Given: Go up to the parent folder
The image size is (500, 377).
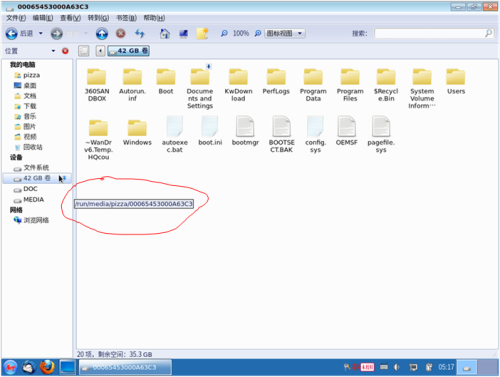Looking at the screenshot, I should (x=102, y=33).
